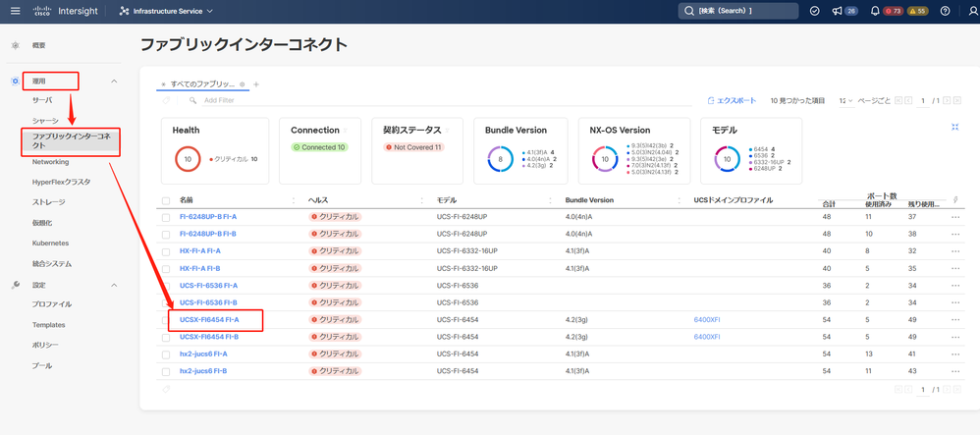Go to last page icon at top
This screenshot has height=435, width=980.
coord(956,100)
